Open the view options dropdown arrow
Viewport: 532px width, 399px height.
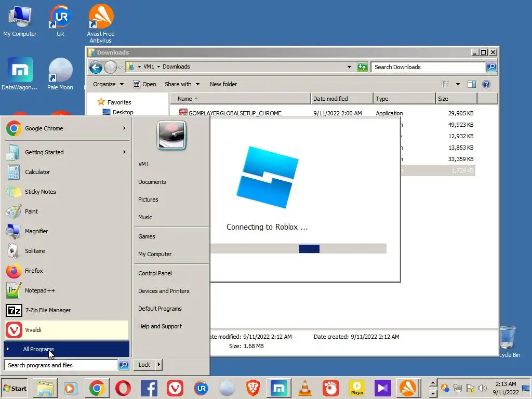[458, 84]
